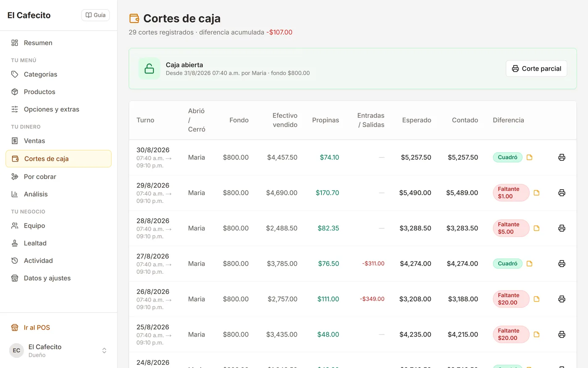
Task: Open the Guía help button
Action: (x=95, y=15)
